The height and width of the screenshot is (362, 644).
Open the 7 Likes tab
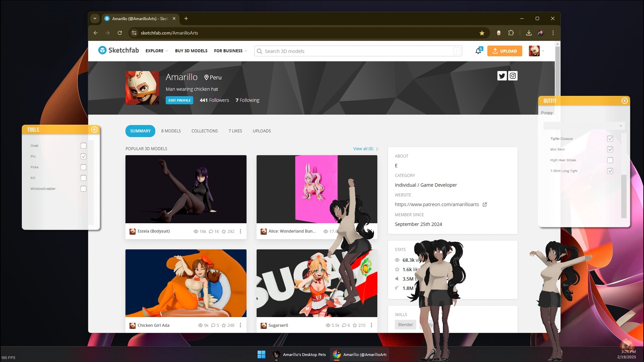click(x=235, y=131)
